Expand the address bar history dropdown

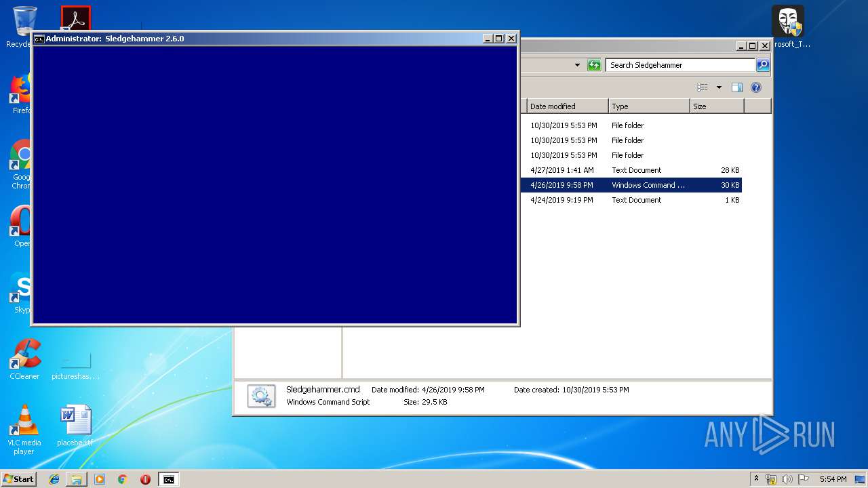pyautogui.click(x=577, y=65)
